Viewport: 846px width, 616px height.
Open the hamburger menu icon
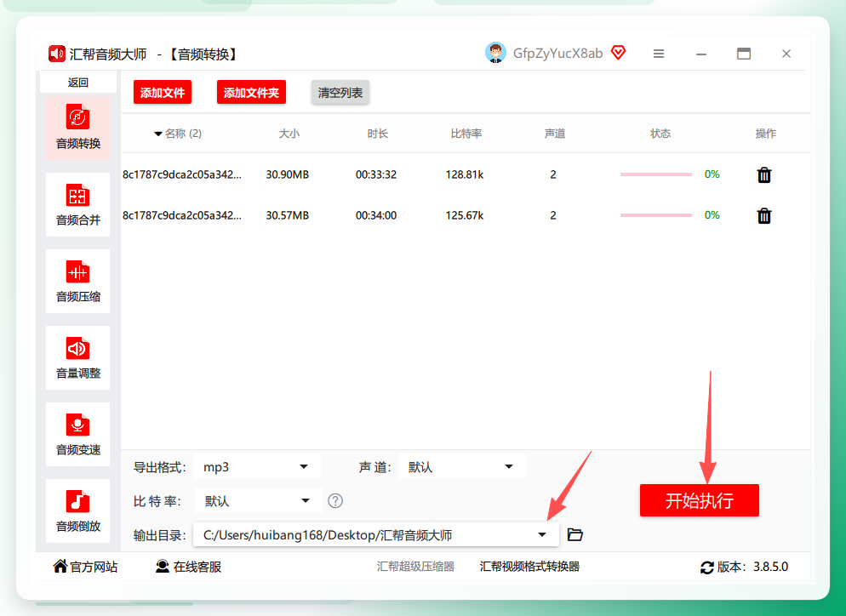point(658,54)
